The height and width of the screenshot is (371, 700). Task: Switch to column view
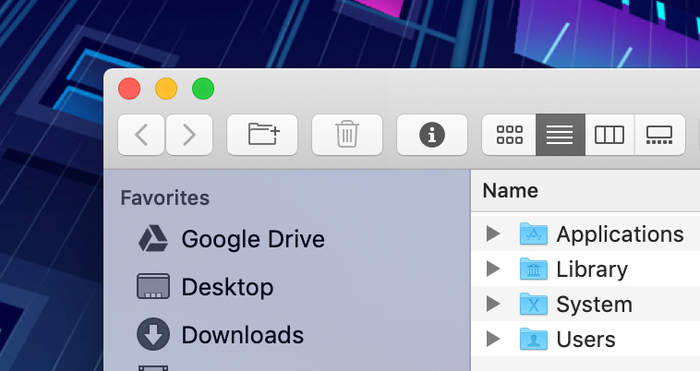tap(609, 135)
